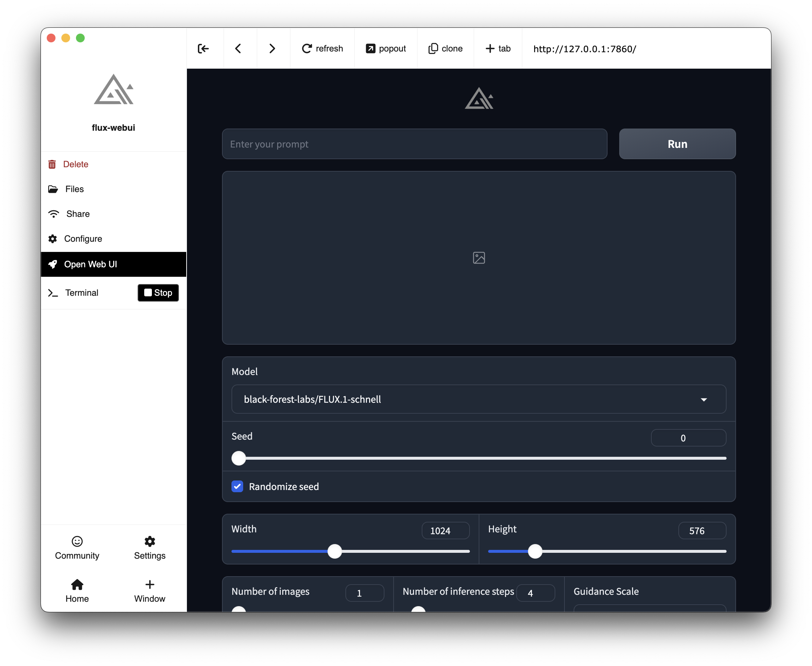This screenshot has width=812, height=666.
Task: Open the Files browser for flux-webui
Action: (x=74, y=189)
